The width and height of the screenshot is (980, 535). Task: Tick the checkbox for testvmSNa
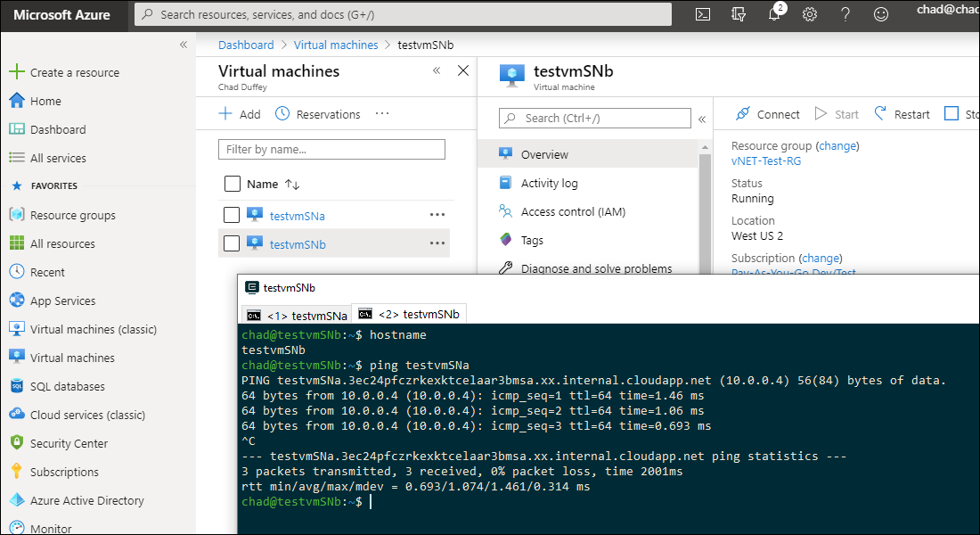(232, 215)
